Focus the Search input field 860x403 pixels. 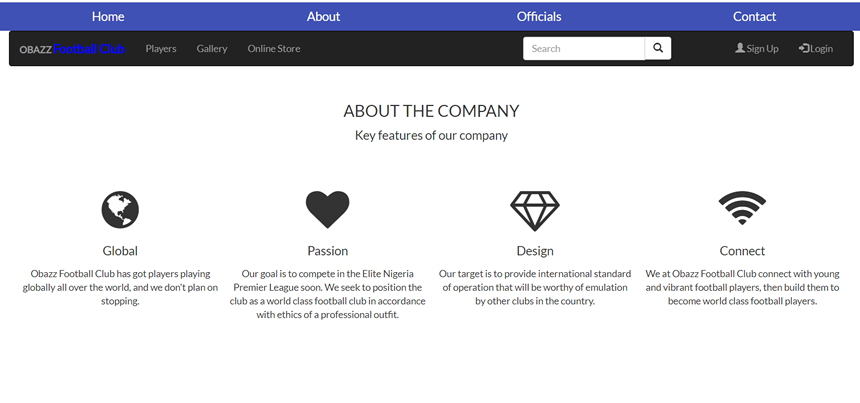pyautogui.click(x=584, y=48)
